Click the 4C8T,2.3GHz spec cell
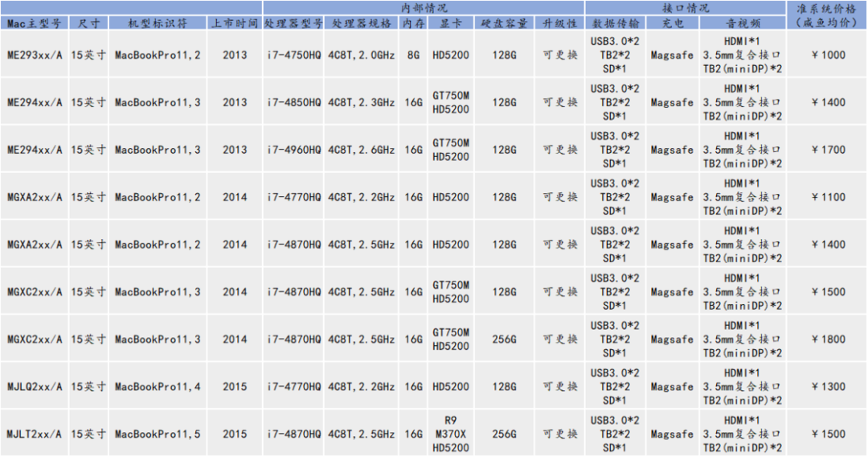Viewport: 868px width, 457px height. tap(362, 102)
